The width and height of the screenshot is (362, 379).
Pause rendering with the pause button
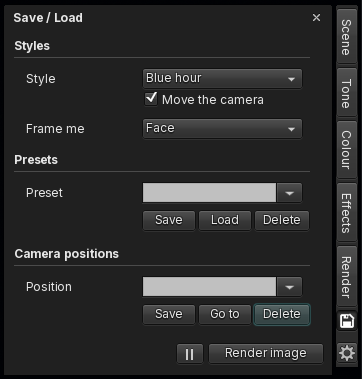(189, 354)
